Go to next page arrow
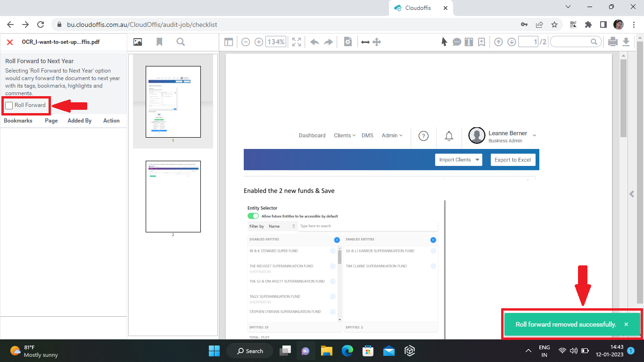 click(x=512, y=42)
